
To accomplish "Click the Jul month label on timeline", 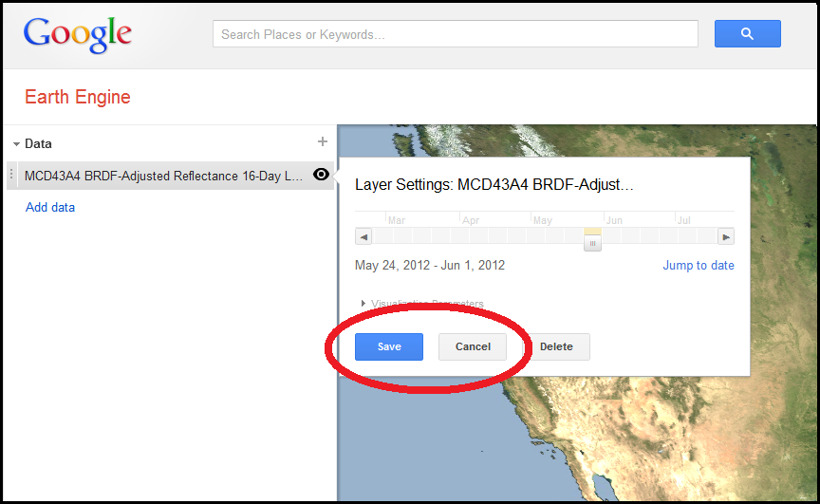I will (684, 220).
